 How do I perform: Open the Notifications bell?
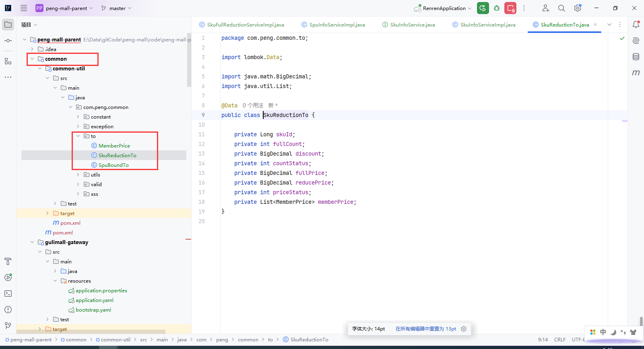click(x=636, y=25)
